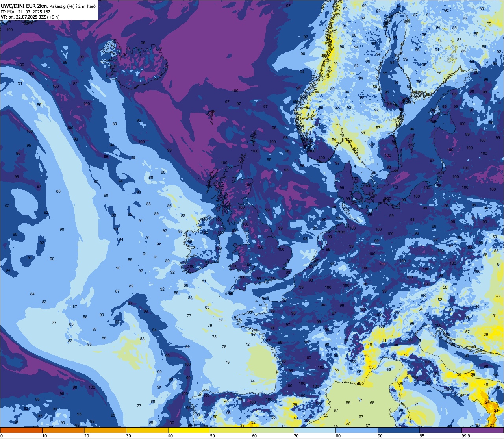Click the humidity value '72' on the map
This screenshot has height=439, width=504.
247,344
